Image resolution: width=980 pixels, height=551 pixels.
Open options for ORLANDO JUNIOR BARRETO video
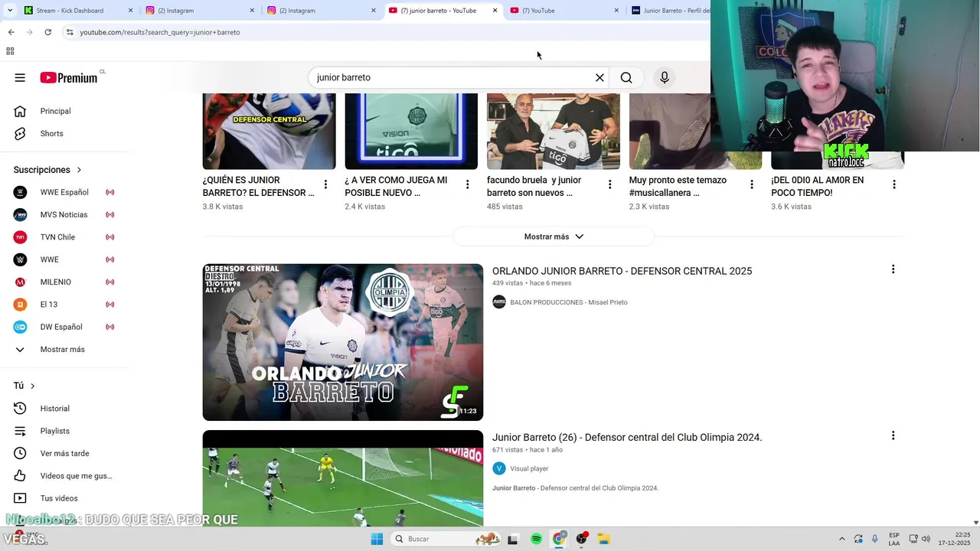[x=893, y=269]
